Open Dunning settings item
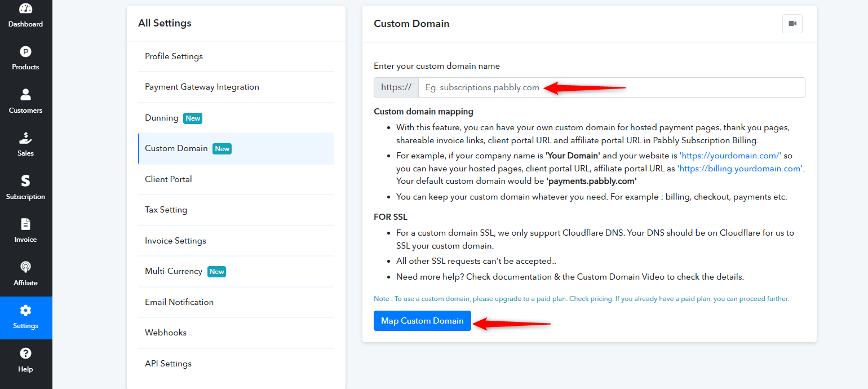Screen dimensions: 868x389 point(236,118)
